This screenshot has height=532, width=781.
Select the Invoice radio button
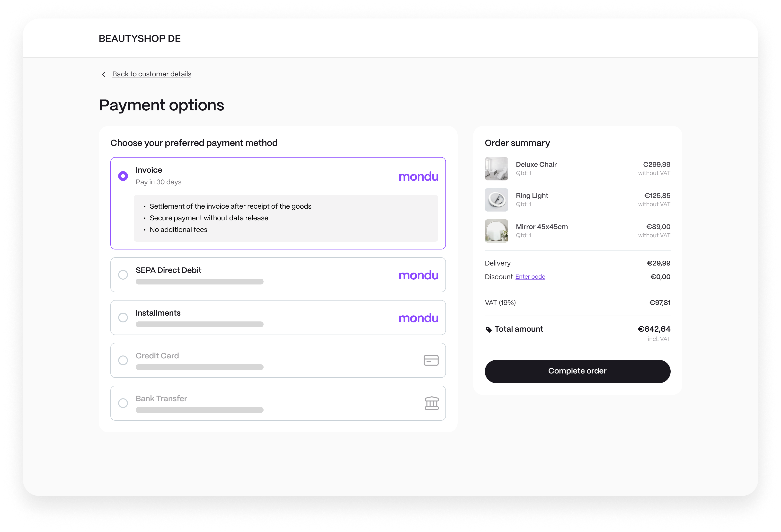coord(123,176)
